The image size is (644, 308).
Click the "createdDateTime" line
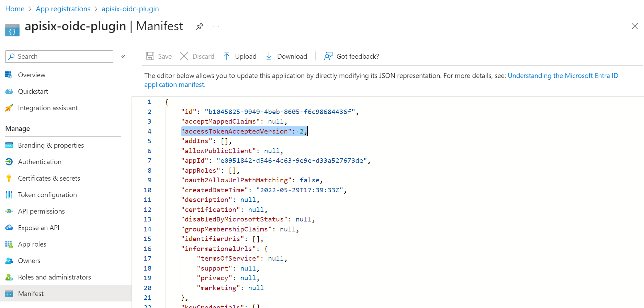pos(264,190)
